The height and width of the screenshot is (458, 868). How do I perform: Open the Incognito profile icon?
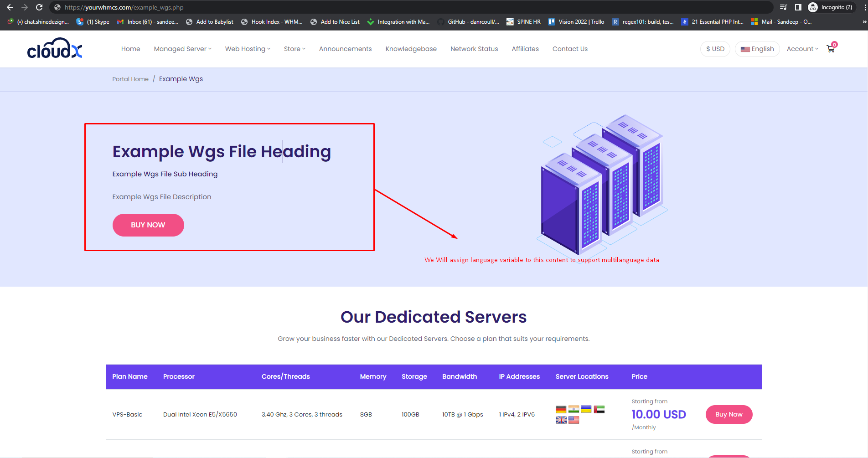click(812, 7)
